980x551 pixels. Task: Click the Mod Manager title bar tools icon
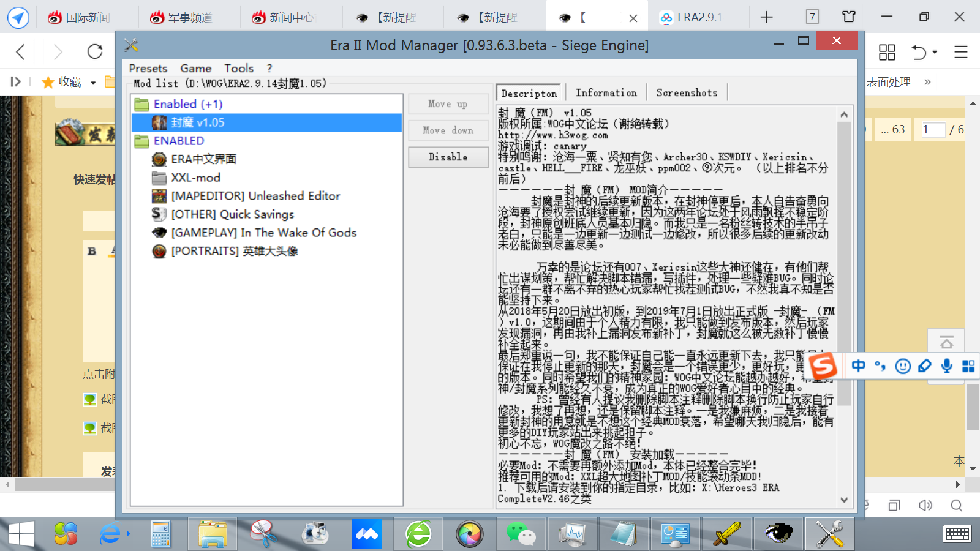[x=131, y=45]
